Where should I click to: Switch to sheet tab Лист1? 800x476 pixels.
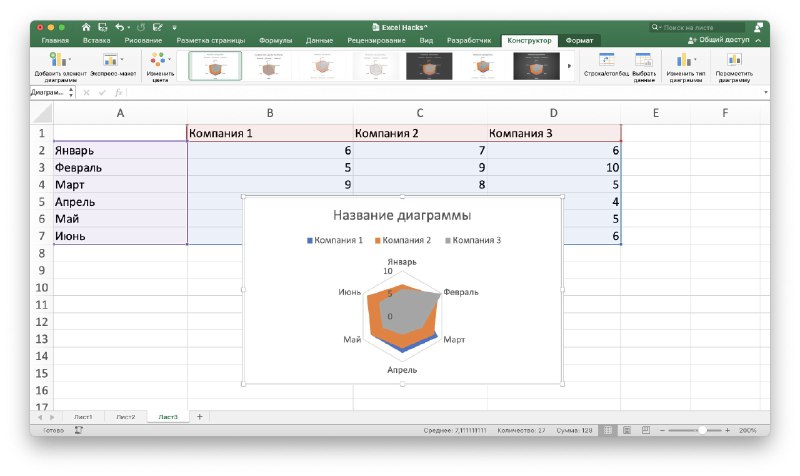pos(83,417)
